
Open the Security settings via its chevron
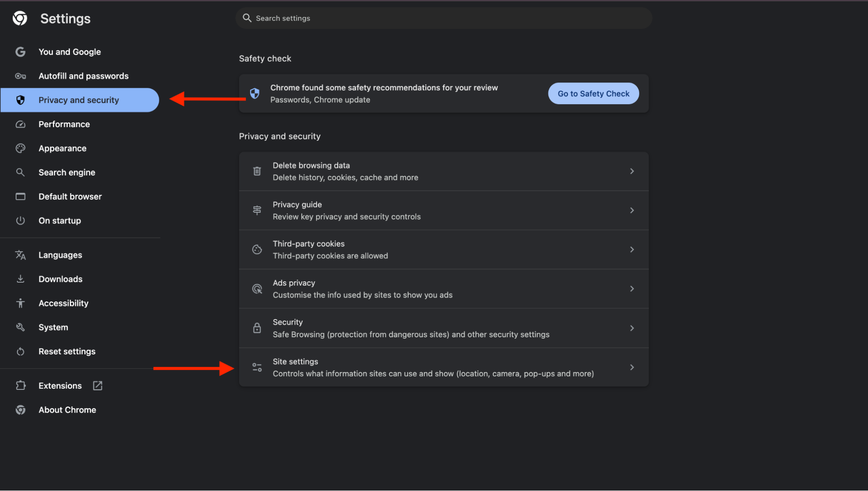point(632,328)
